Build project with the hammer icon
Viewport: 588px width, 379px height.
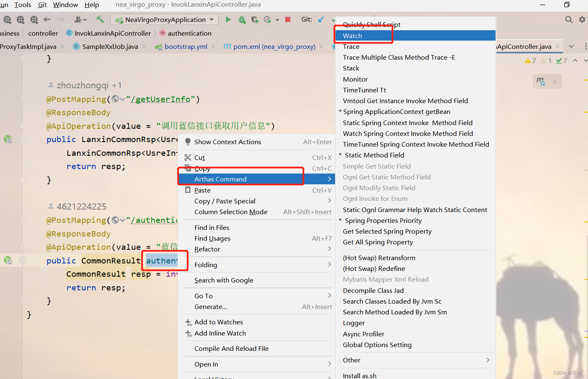coord(100,19)
